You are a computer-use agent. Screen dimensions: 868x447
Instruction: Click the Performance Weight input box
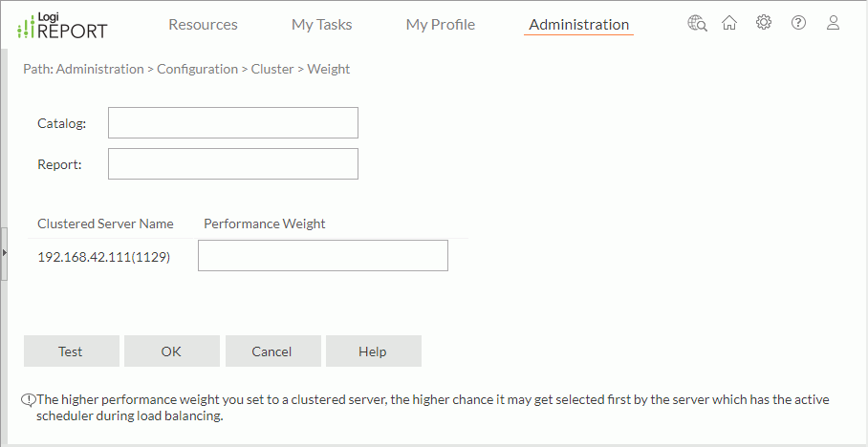coord(322,256)
